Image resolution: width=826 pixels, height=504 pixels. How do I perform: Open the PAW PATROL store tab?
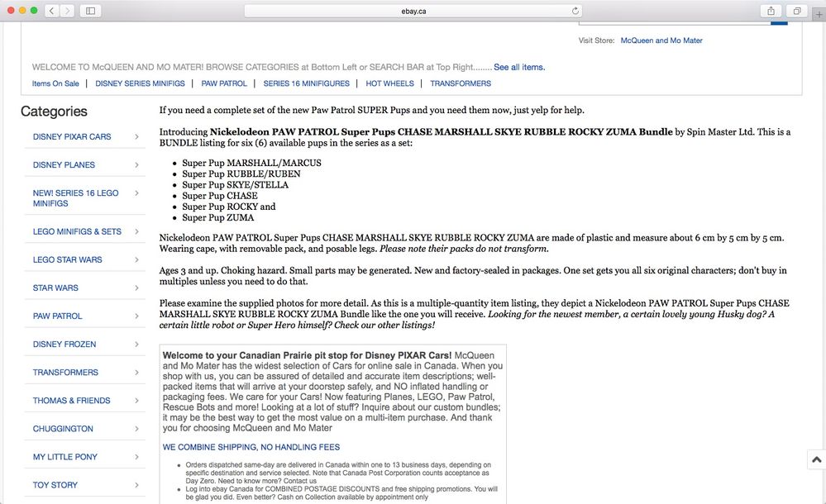click(x=224, y=83)
